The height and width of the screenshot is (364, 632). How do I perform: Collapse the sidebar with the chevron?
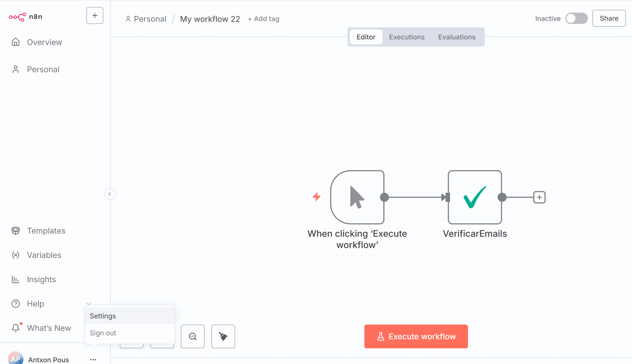[x=110, y=194]
